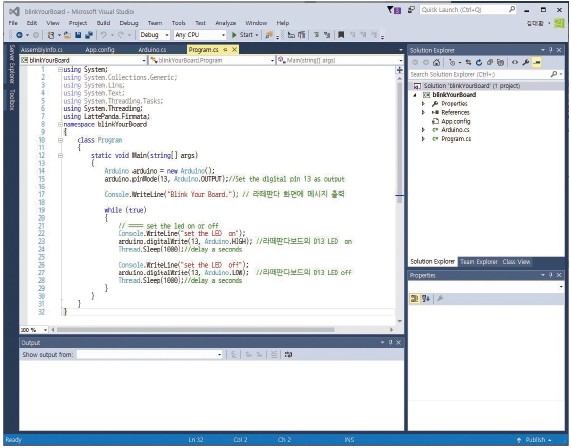Click the bookmark icon in the toolbar
Screen dimensions: 571x448
coord(341,35)
